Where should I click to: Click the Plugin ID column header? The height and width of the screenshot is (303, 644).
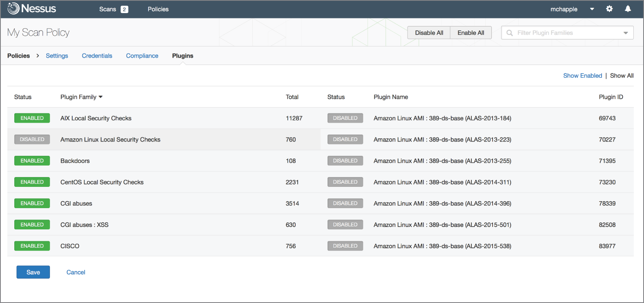pyautogui.click(x=611, y=97)
